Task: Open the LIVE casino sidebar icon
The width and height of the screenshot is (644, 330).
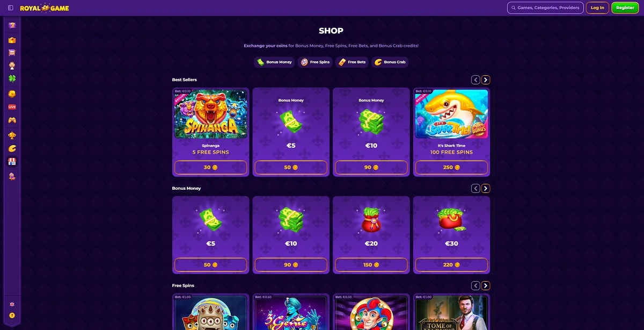Action: point(12,107)
